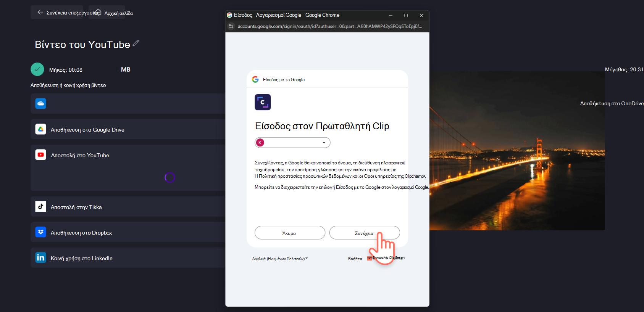
Task: Click the Μήκος: 00:08 text
Action: tap(66, 70)
